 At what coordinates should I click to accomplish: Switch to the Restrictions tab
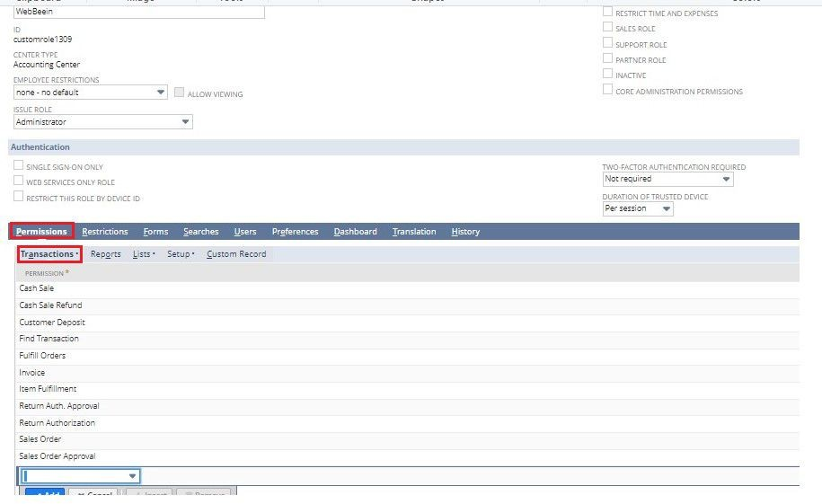105,232
